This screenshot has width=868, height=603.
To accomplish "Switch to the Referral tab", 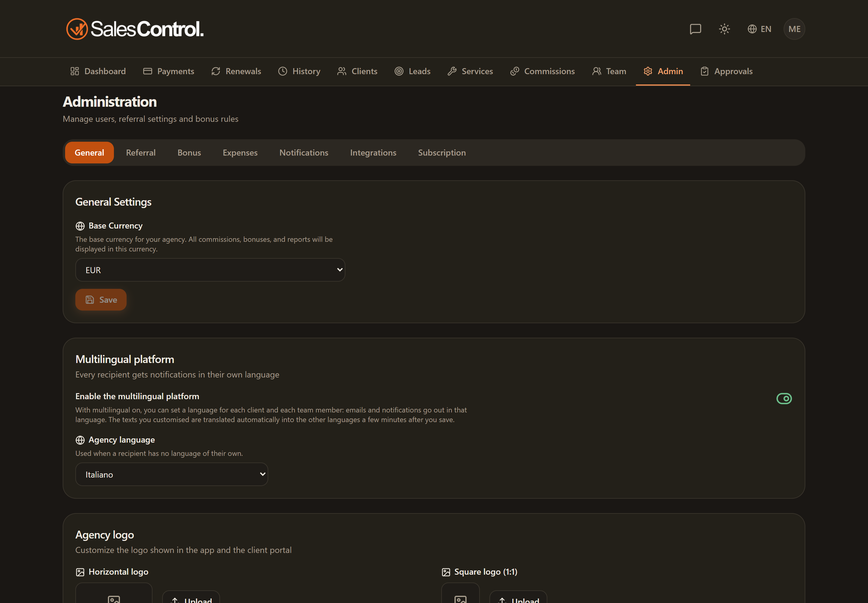I will (141, 153).
